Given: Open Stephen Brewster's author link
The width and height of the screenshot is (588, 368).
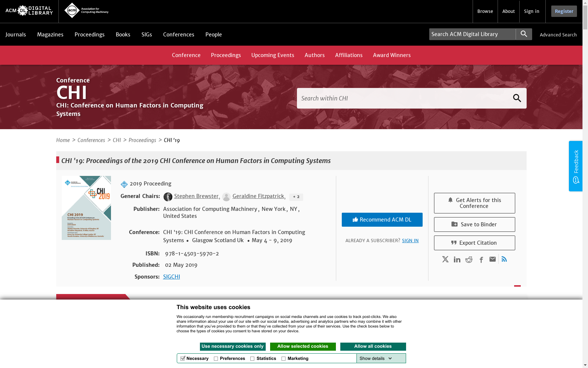Looking at the screenshot, I should (196, 196).
